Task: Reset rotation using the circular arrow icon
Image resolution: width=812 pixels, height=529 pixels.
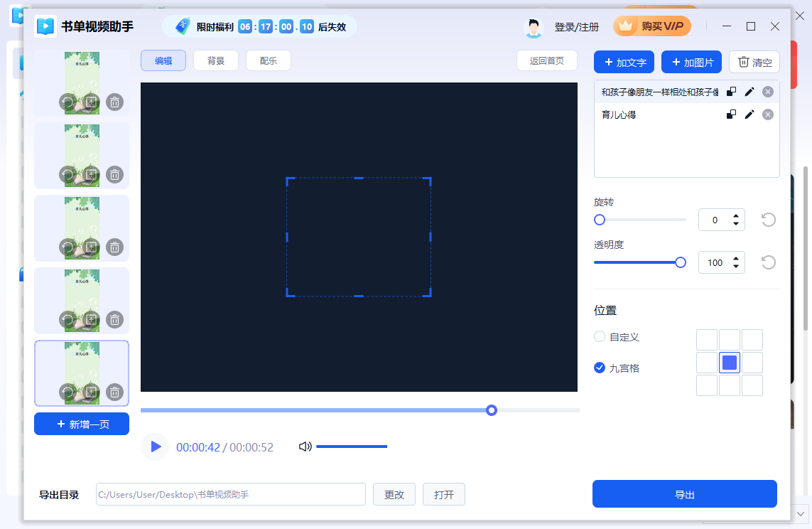Action: tap(768, 220)
